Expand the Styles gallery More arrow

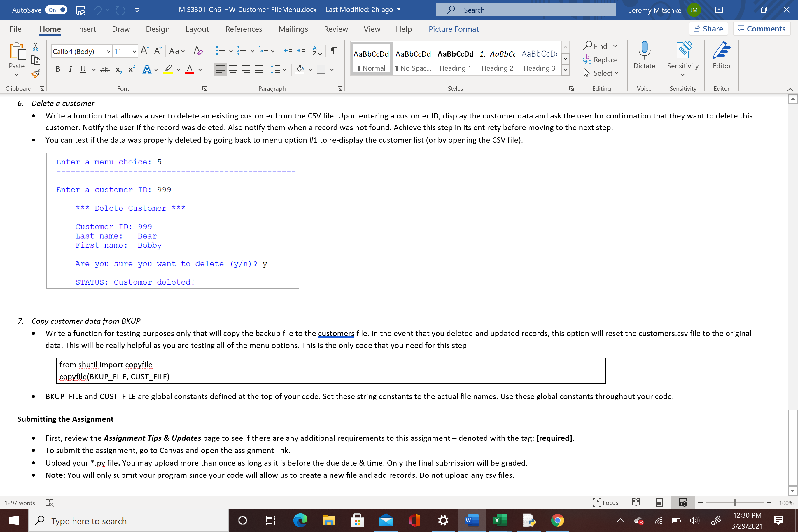[565, 70]
